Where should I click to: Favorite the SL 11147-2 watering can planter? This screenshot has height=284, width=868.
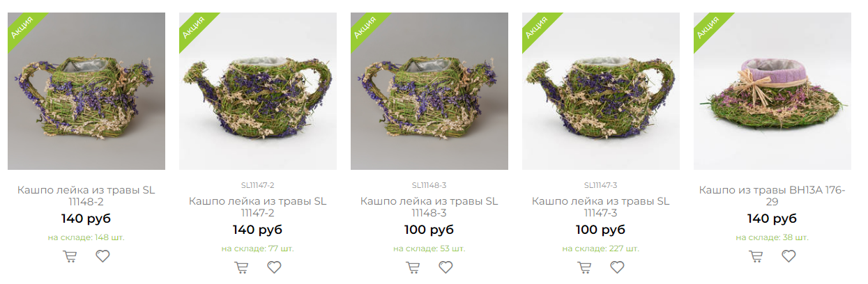click(275, 267)
